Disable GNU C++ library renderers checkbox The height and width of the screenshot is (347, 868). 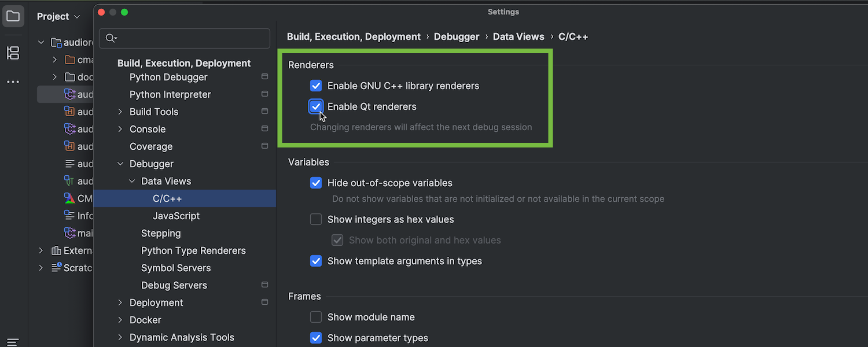click(316, 86)
